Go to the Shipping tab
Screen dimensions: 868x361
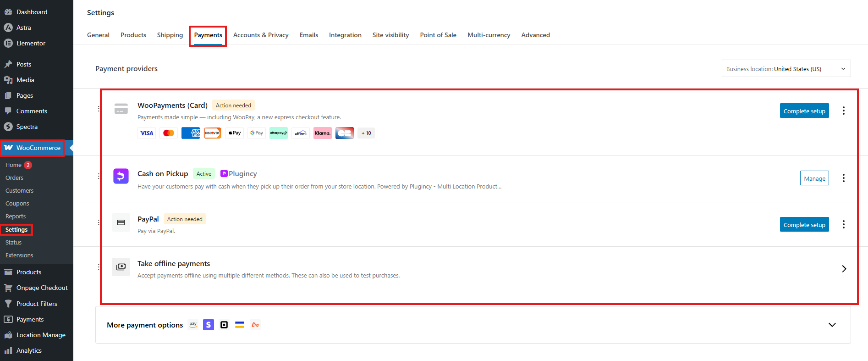coord(170,35)
